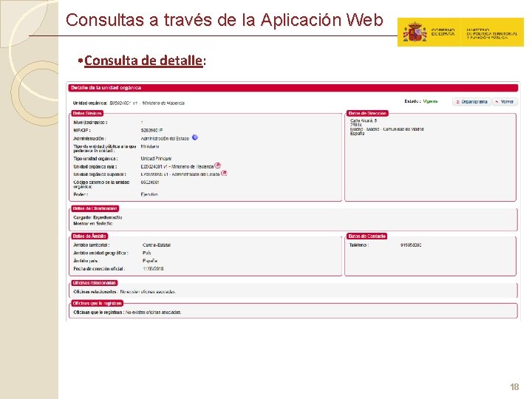Click the 'Unidad orgánica:' header line with Ministerio de Hacienda
The height and width of the screenshot is (399, 532).
(129, 103)
